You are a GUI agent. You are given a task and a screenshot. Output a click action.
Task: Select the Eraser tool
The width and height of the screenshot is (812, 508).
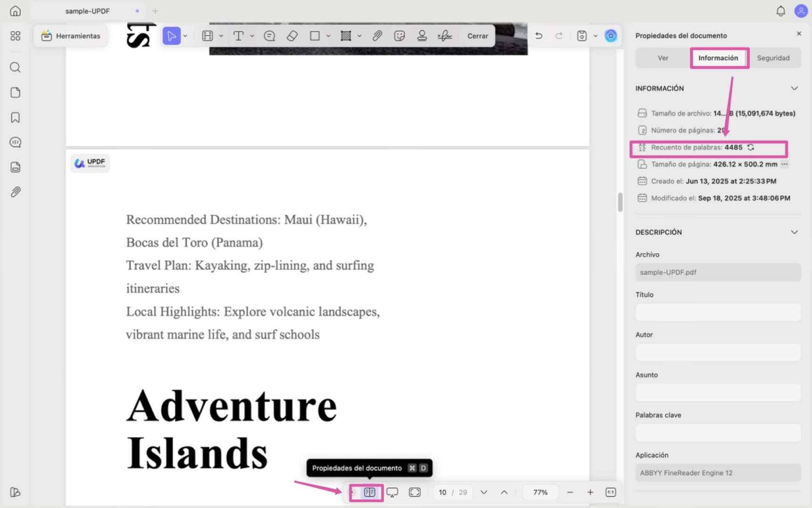coord(292,35)
